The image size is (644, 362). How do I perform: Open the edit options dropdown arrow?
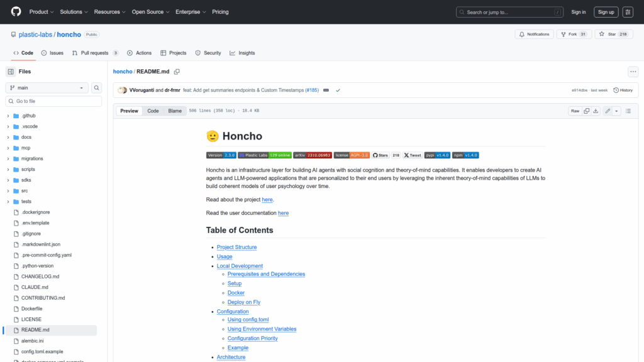[616, 111]
